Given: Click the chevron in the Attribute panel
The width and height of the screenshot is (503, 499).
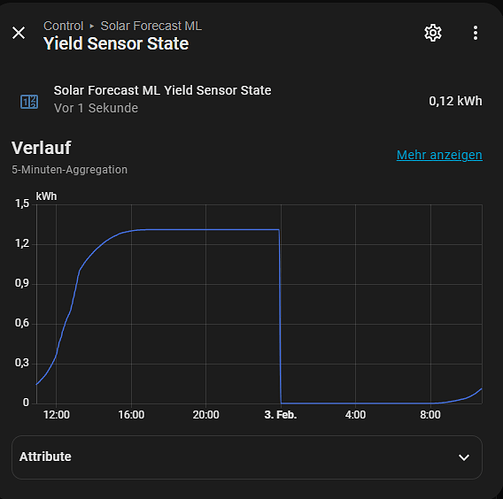Looking at the screenshot, I should [464, 457].
